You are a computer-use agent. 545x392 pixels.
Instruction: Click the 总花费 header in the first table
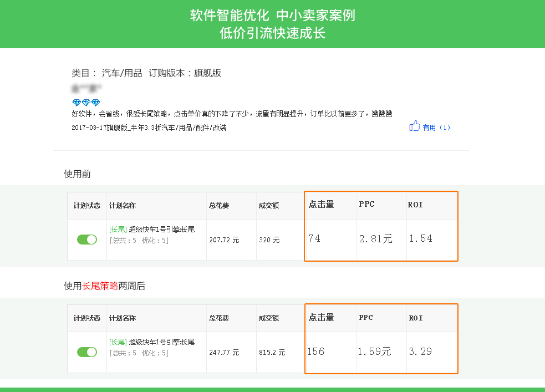(x=219, y=206)
